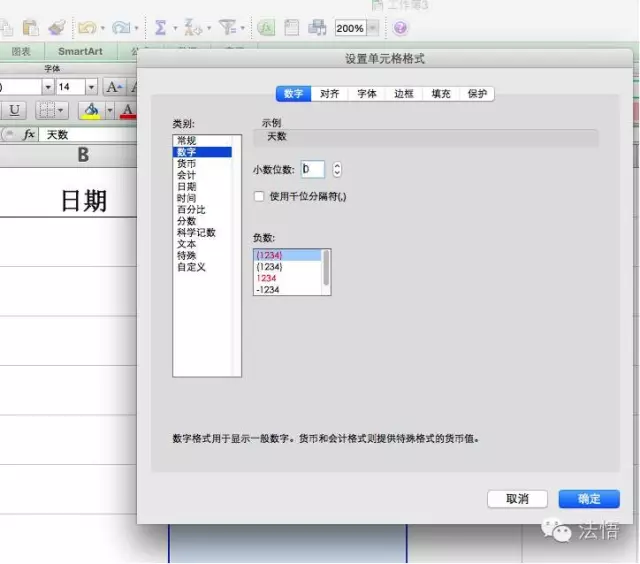Open the 图表 ribbon tab
This screenshot has width=640, height=564.
pos(21,51)
